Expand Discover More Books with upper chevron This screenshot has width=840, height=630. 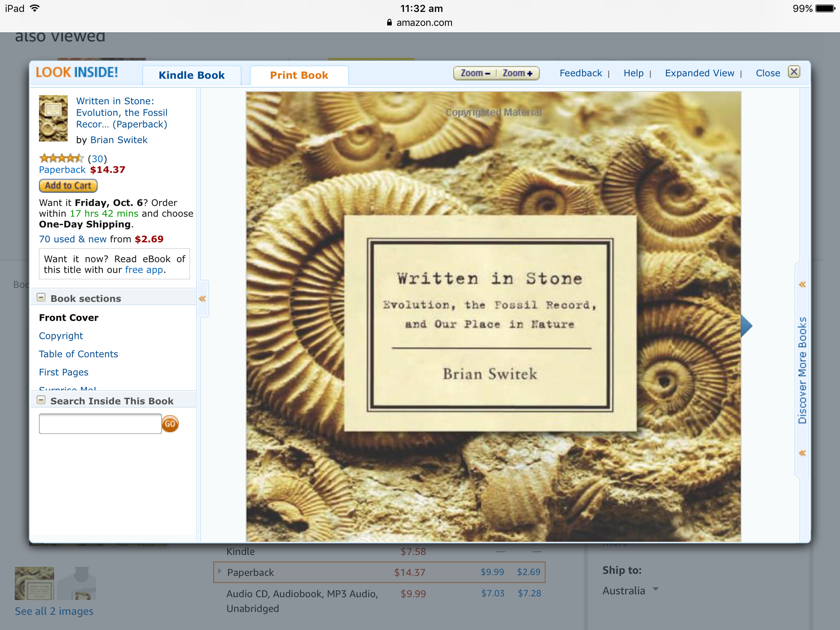[x=802, y=285]
